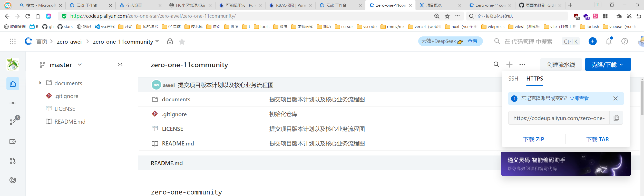Go to 首页 breadcrumb
644x196 pixels.
click(x=42, y=42)
